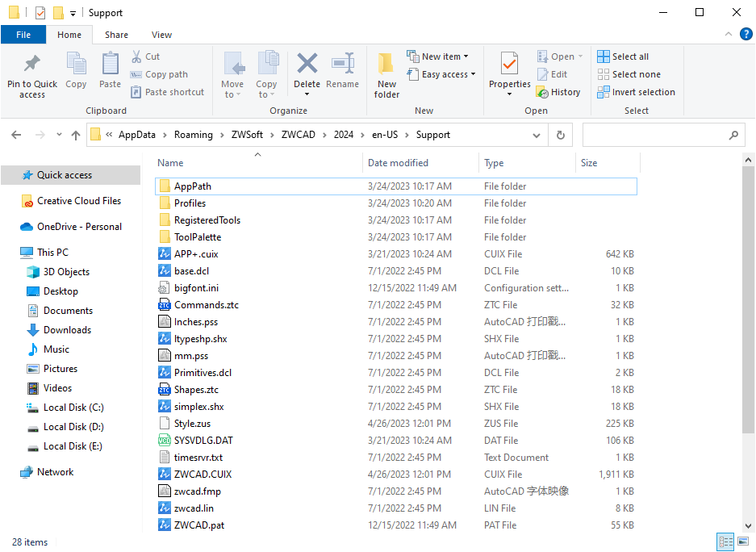Viewport: 756px width, 552px height.
Task: Click the search box field
Action: pyautogui.click(x=664, y=135)
